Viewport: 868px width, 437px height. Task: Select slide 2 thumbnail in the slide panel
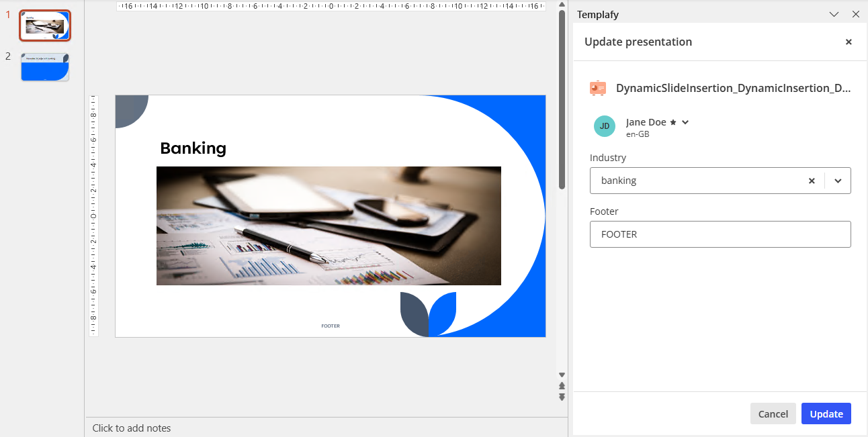(45, 67)
